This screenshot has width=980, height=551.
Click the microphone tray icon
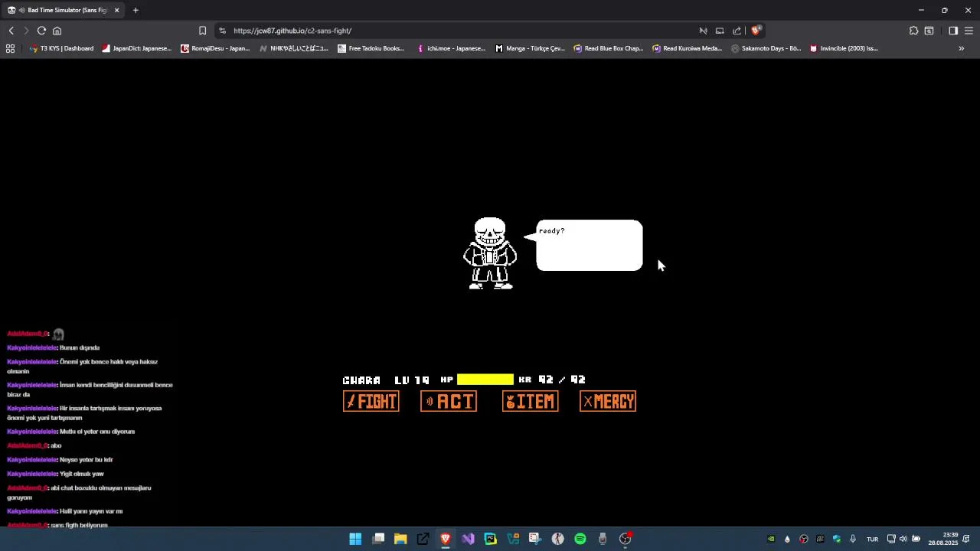[x=853, y=539]
